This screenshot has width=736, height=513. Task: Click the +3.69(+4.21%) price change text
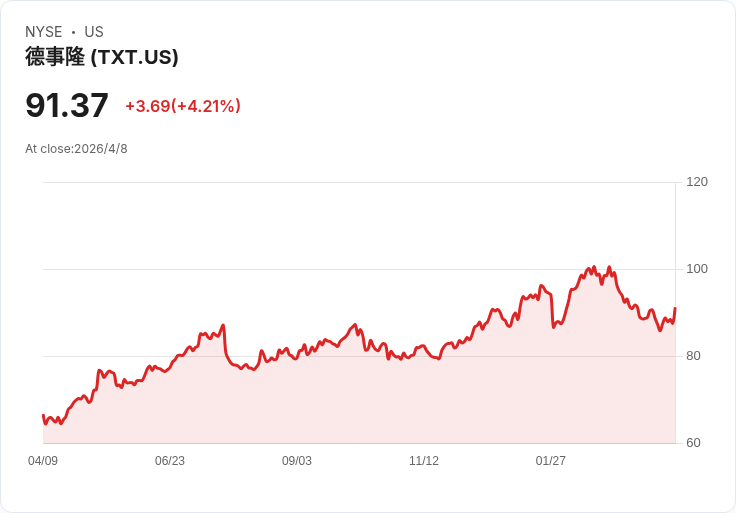point(183,106)
